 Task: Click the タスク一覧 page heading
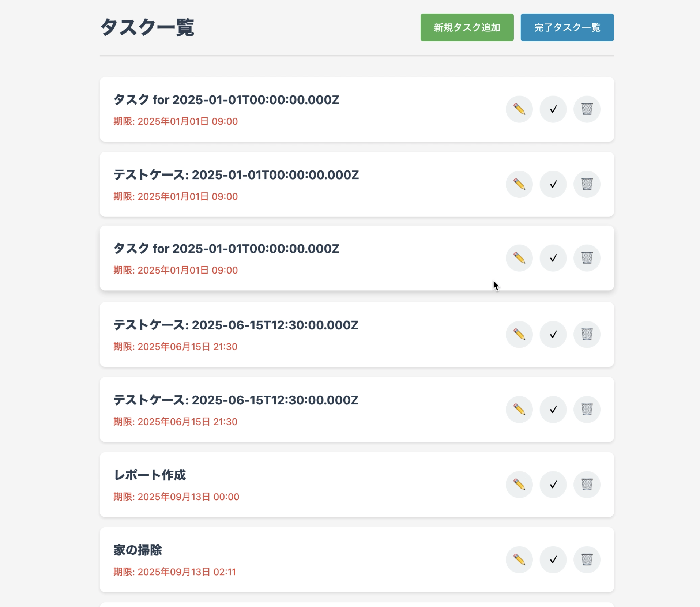[147, 27]
